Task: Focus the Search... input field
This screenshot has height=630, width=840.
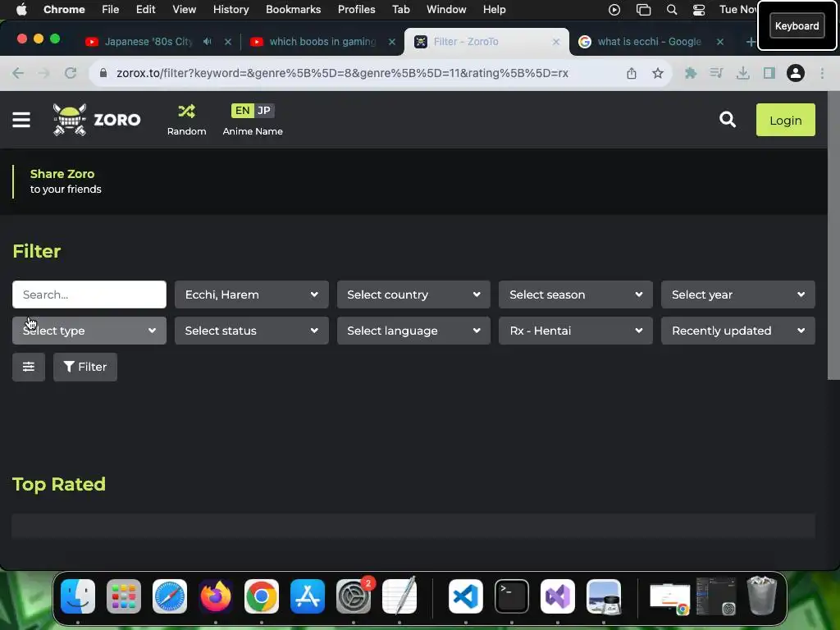Action: [x=89, y=294]
